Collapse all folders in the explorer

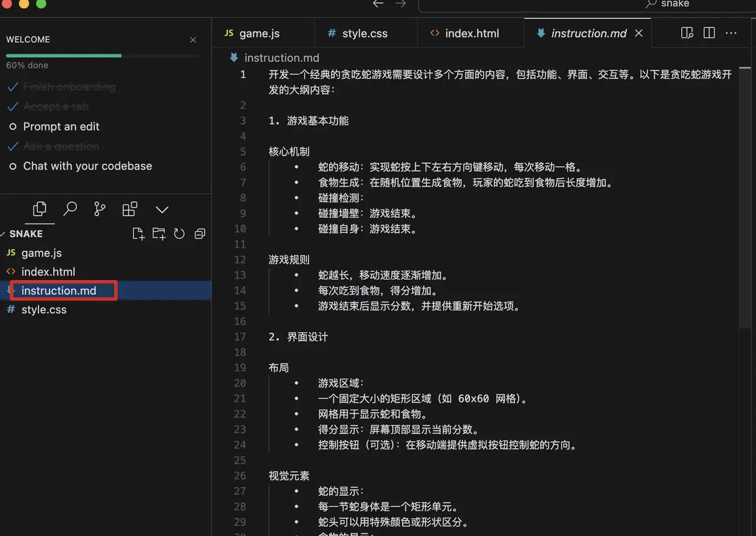[200, 233]
